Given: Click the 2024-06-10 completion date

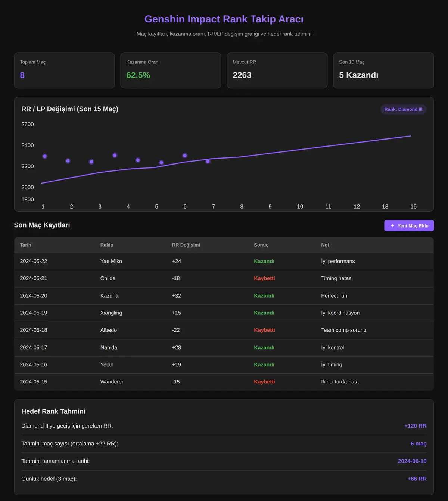Looking at the screenshot, I should tap(412, 461).
